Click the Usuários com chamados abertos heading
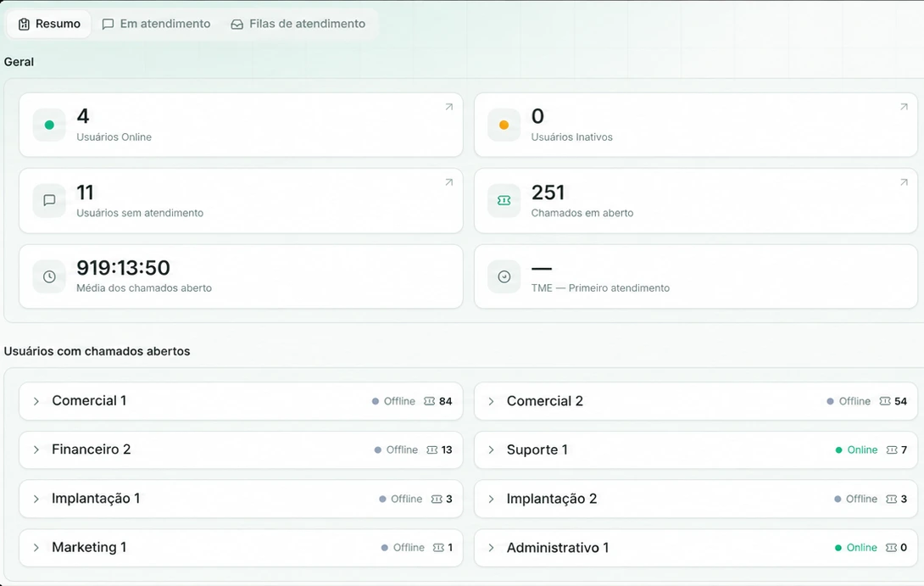The height and width of the screenshot is (586, 924). click(97, 351)
